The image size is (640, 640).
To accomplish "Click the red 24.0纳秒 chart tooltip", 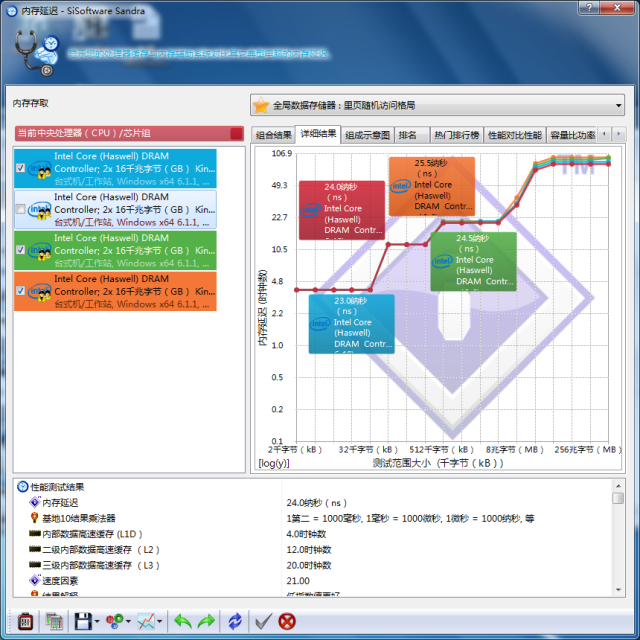I will point(342,210).
